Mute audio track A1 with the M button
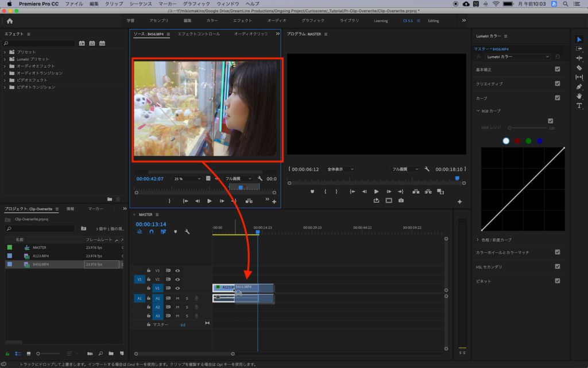 tap(177, 298)
